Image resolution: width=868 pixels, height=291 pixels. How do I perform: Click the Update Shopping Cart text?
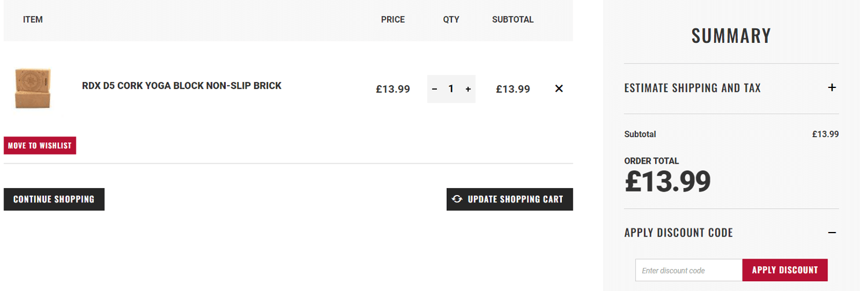coord(515,199)
